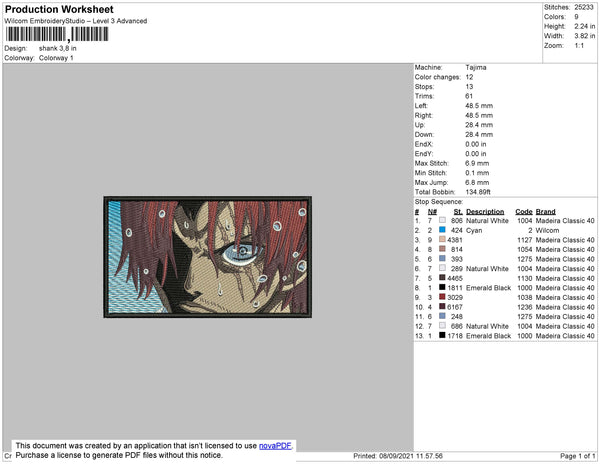Click the Production Worksheet title
The image size is (600, 464).
[59, 9]
